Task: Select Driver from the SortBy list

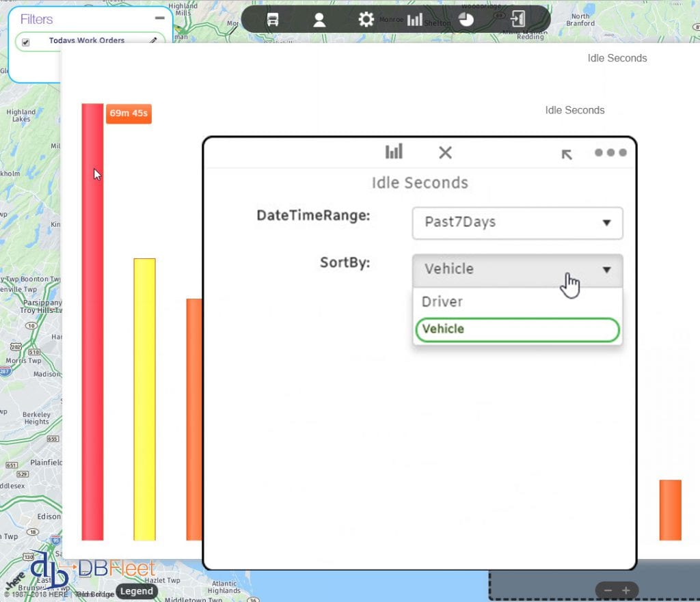Action: coord(442,301)
